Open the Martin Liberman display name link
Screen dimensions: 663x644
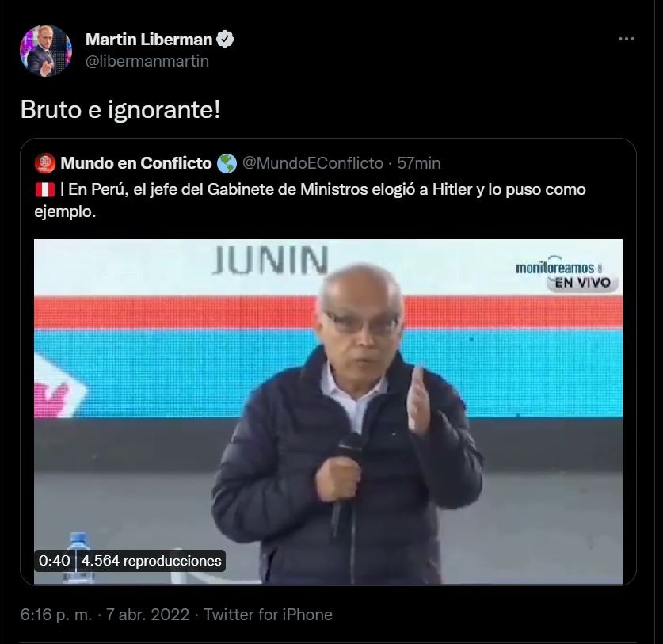149,40
